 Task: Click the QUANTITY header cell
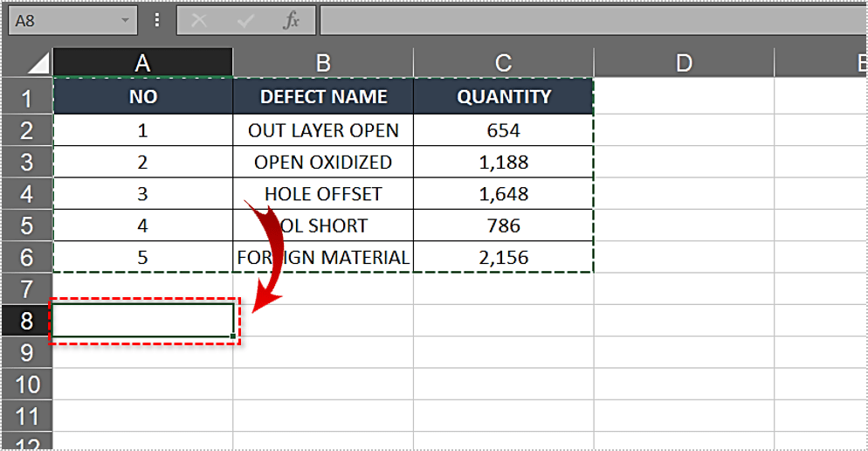tap(504, 97)
